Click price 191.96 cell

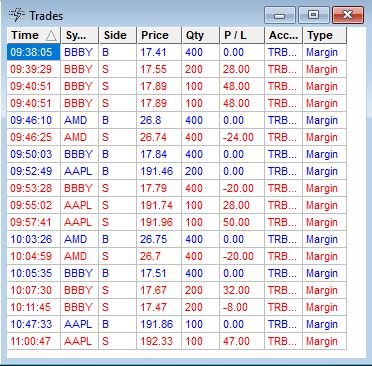click(x=159, y=222)
